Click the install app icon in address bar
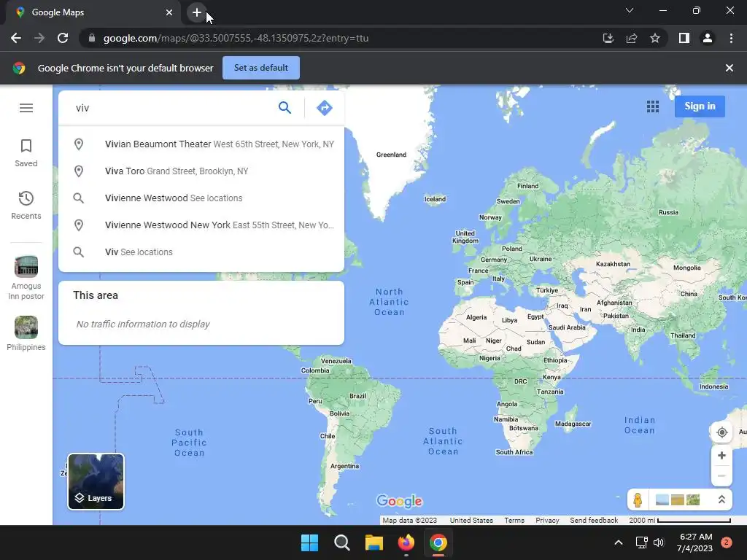The width and height of the screenshot is (747, 560). [608, 38]
